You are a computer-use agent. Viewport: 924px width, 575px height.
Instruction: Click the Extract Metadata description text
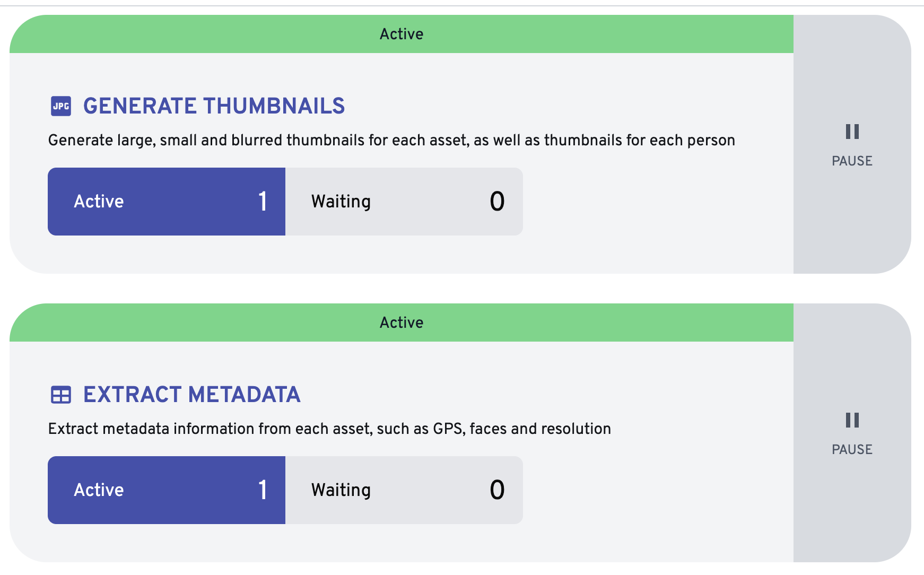click(329, 429)
